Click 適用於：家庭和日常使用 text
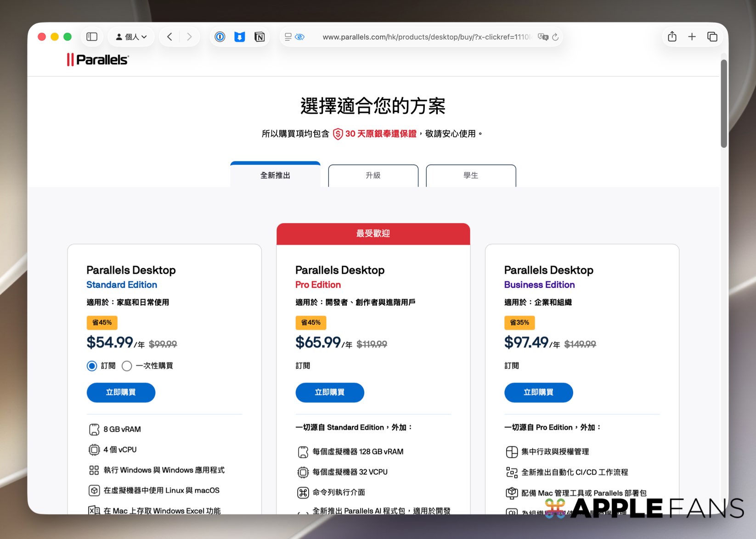Image resolution: width=756 pixels, height=539 pixels. [x=128, y=302]
